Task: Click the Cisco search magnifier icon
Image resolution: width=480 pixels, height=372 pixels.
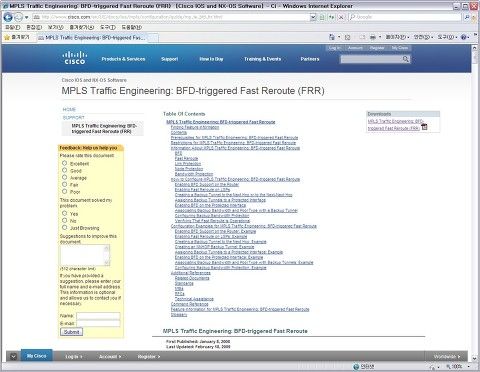Action: tap(406, 59)
